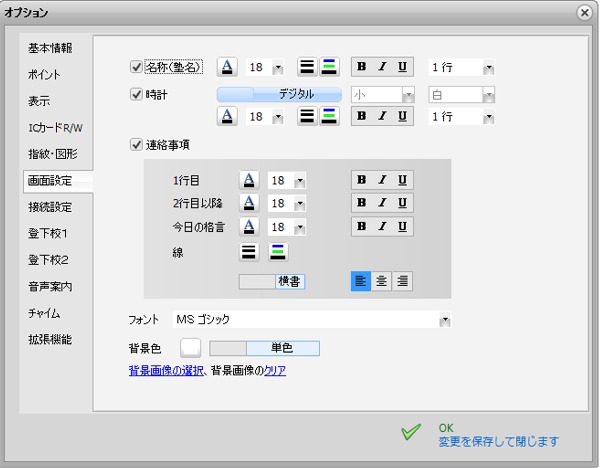Screen dimensions: 600x468
Task: Click font color icon in 名称(塾名) row
Action: [x=227, y=67]
